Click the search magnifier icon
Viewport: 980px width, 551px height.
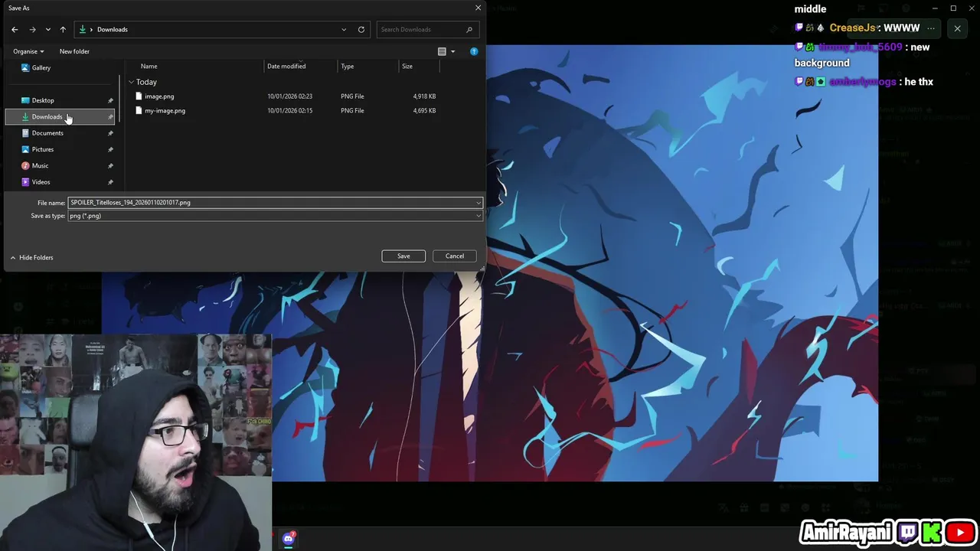pos(469,29)
